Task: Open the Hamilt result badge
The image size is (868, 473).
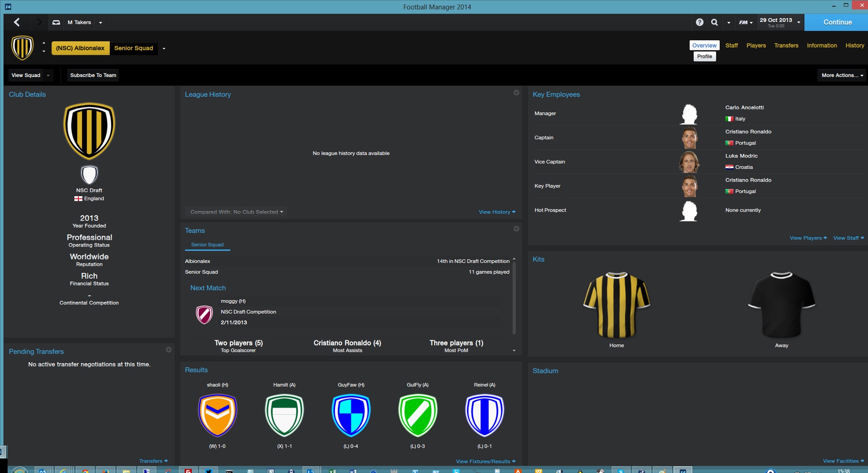Action: click(x=285, y=415)
